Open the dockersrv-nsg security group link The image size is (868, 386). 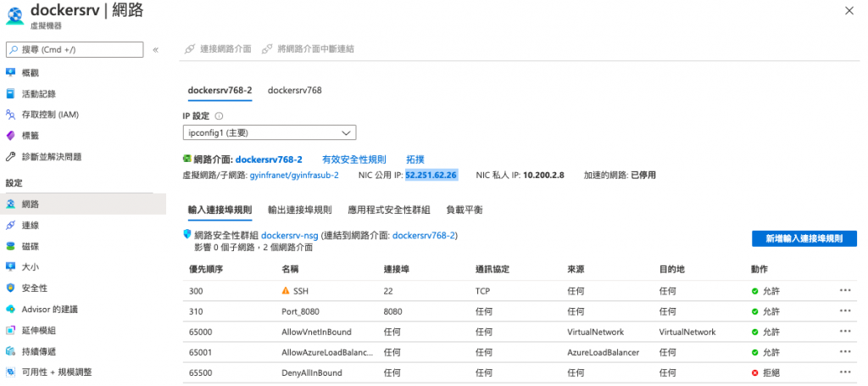[x=290, y=235]
